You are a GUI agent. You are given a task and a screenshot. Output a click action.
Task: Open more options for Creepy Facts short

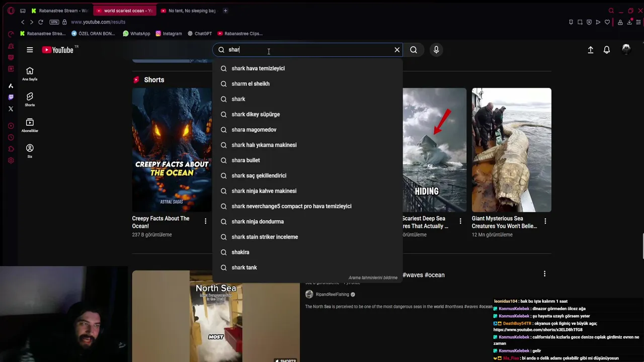click(205, 221)
